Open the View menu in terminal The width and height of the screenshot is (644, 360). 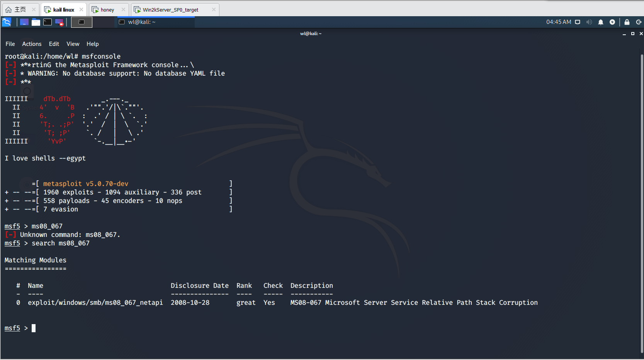[x=73, y=44]
